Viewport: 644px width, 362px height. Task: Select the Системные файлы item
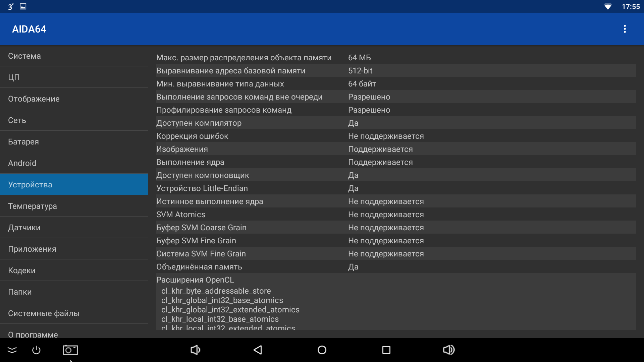[74, 313]
